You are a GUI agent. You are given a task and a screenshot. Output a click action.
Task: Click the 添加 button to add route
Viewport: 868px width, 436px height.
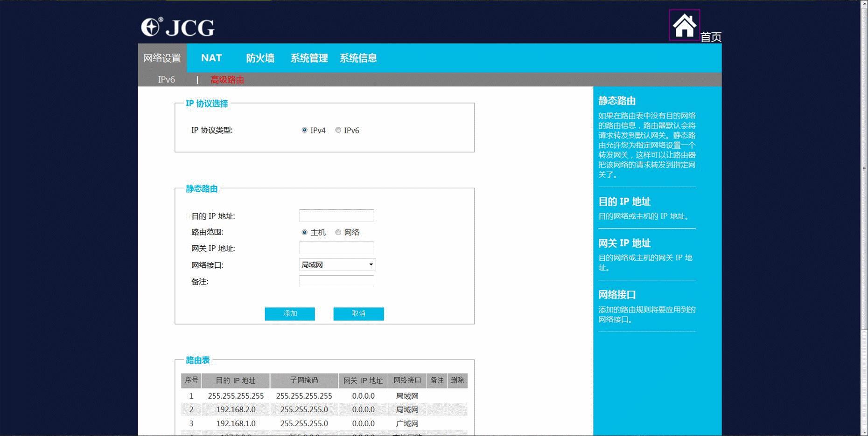tap(289, 313)
